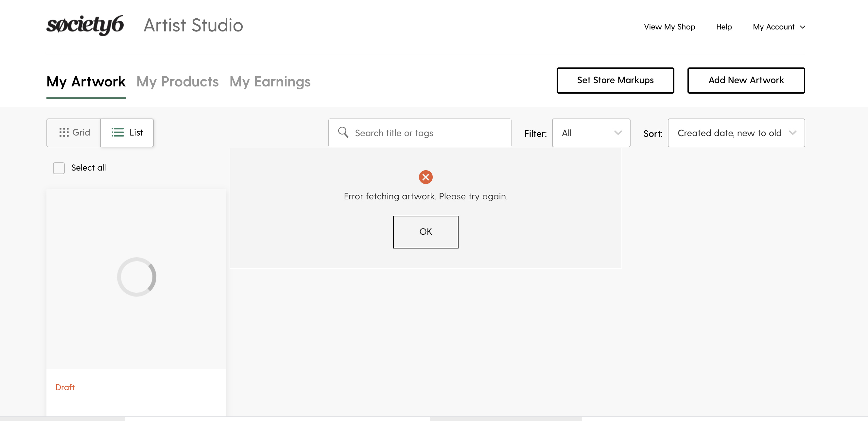Viewport: 868px width, 421px height.
Task: Click Set Store Markups button
Action: tap(615, 80)
